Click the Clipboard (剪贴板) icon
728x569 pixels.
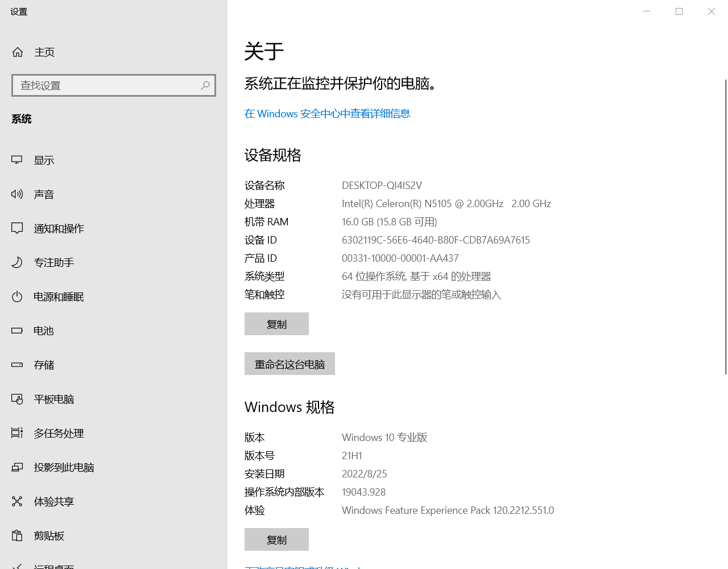[x=17, y=535]
